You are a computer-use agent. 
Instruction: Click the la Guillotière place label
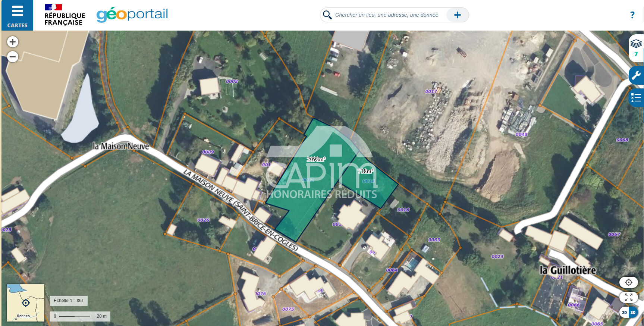[x=568, y=270]
